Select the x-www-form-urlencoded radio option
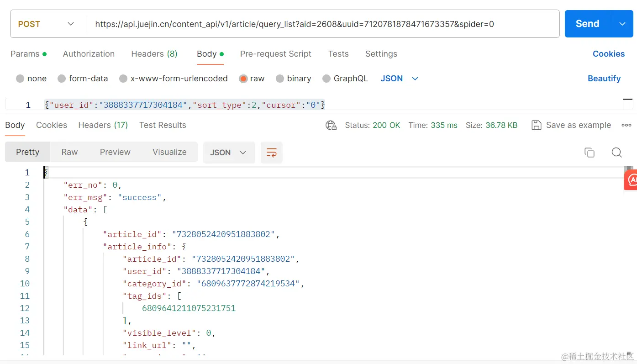Image resolution: width=637 pixels, height=364 pixels. [x=123, y=79]
